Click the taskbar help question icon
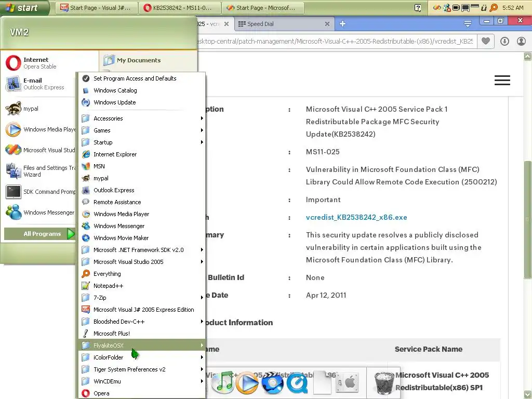This screenshot has height=399, width=532. [x=418, y=8]
